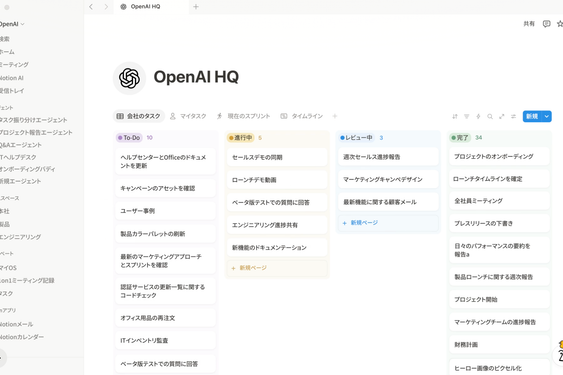Open プロジェクト報告エージェント in the sidebar
The image size is (563, 375).
[36, 133]
